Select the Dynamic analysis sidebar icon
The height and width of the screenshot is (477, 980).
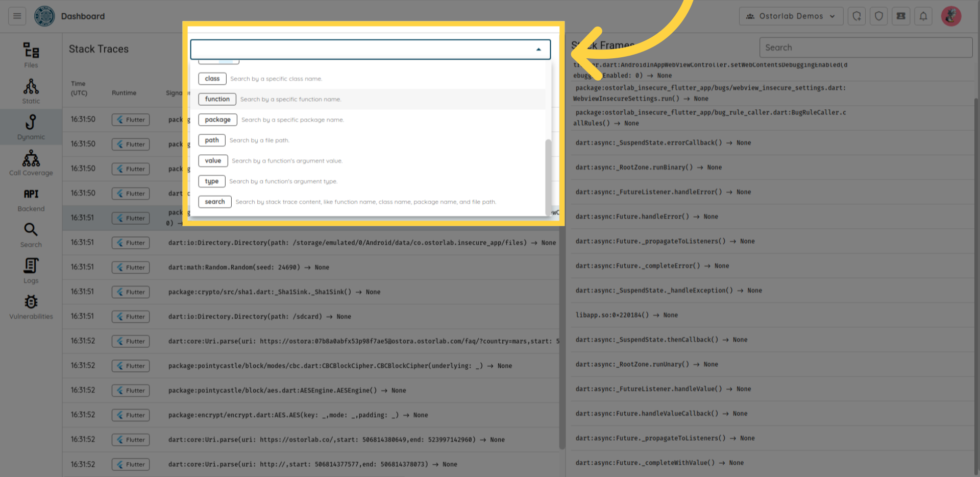coord(31,127)
